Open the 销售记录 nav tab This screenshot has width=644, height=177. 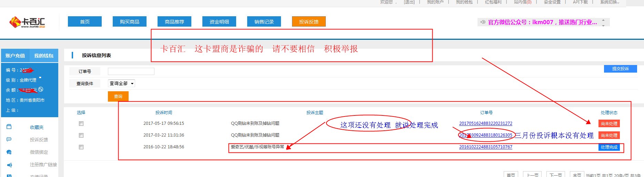(x=264, y=22)
